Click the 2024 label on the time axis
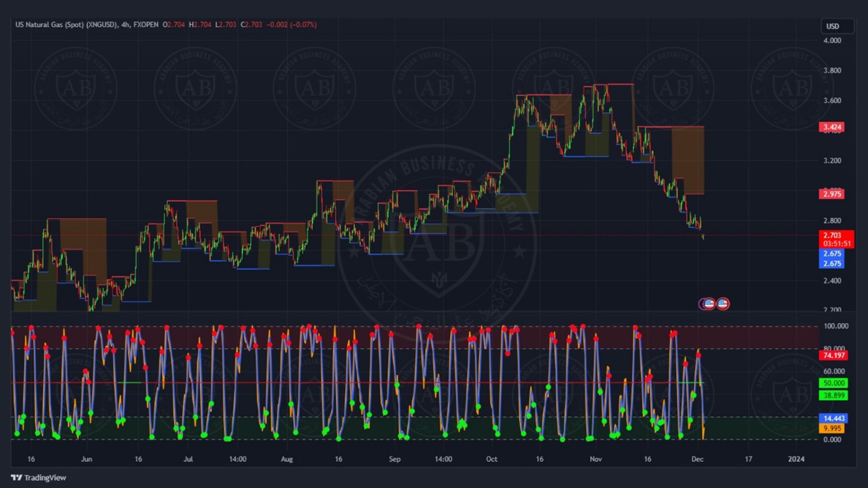The width and height of the screenshot is (868, 488). coord(796,459)
